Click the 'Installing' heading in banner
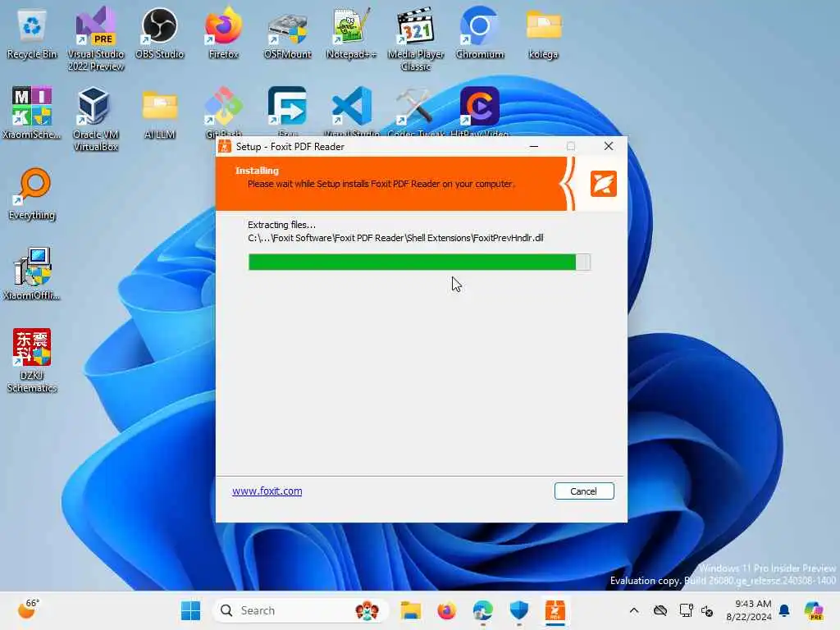Image resolution: width=840 pixels, height=630 pixels. [x=257, y=171]
